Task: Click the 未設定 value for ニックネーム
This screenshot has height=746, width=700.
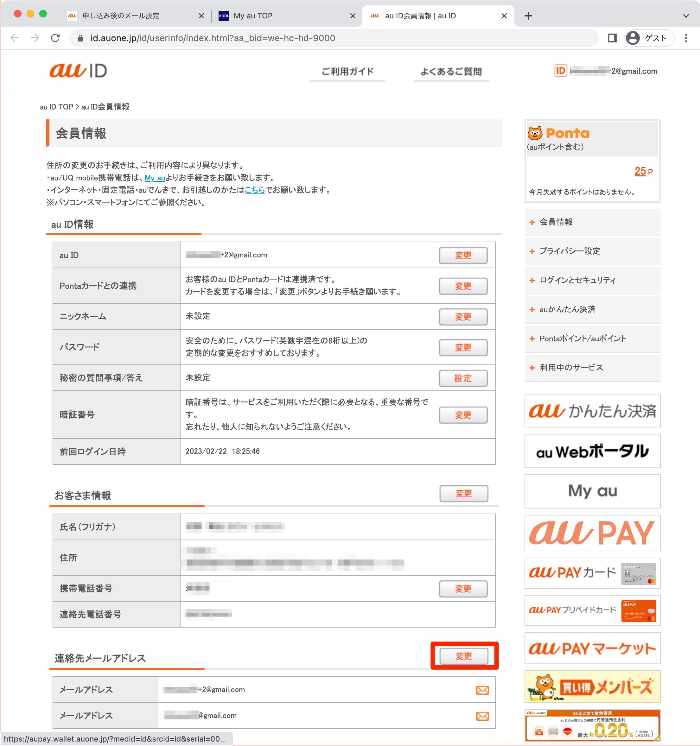Action: pos(198,316)
